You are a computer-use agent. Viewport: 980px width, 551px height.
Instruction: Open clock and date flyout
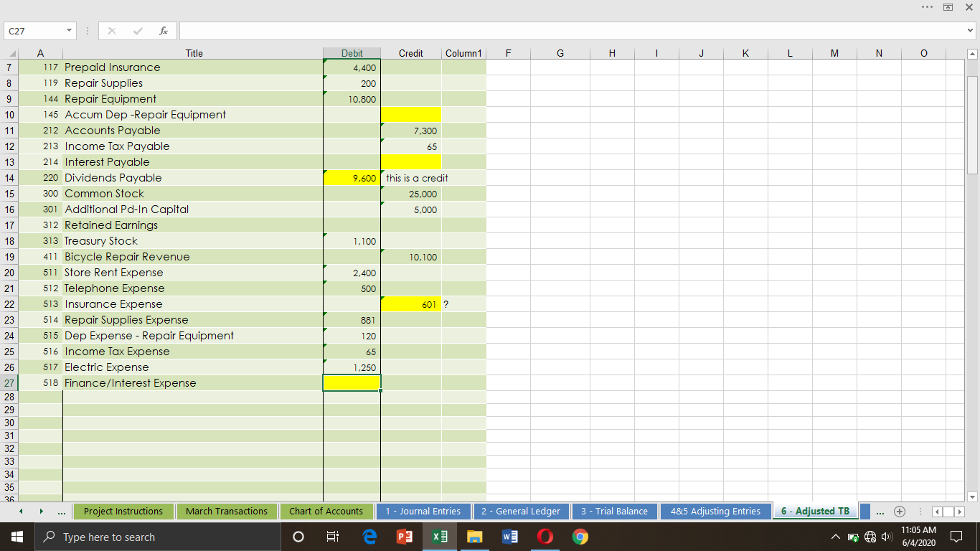click(918, 537)
